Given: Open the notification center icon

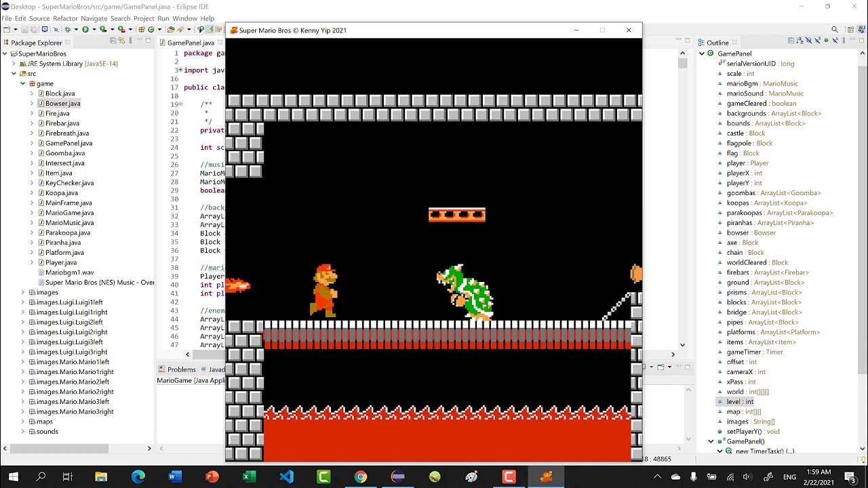Looking at the screenshot, I should coord(850,477).
